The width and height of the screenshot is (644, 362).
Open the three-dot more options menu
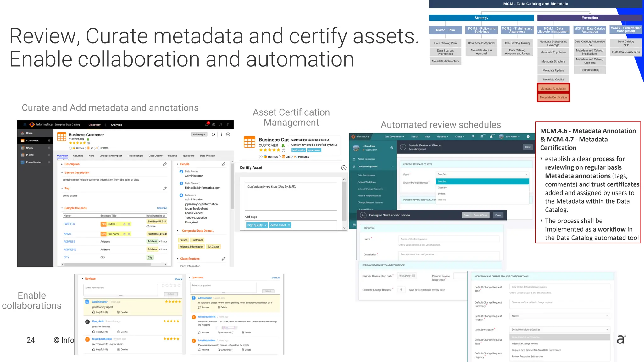222,134
